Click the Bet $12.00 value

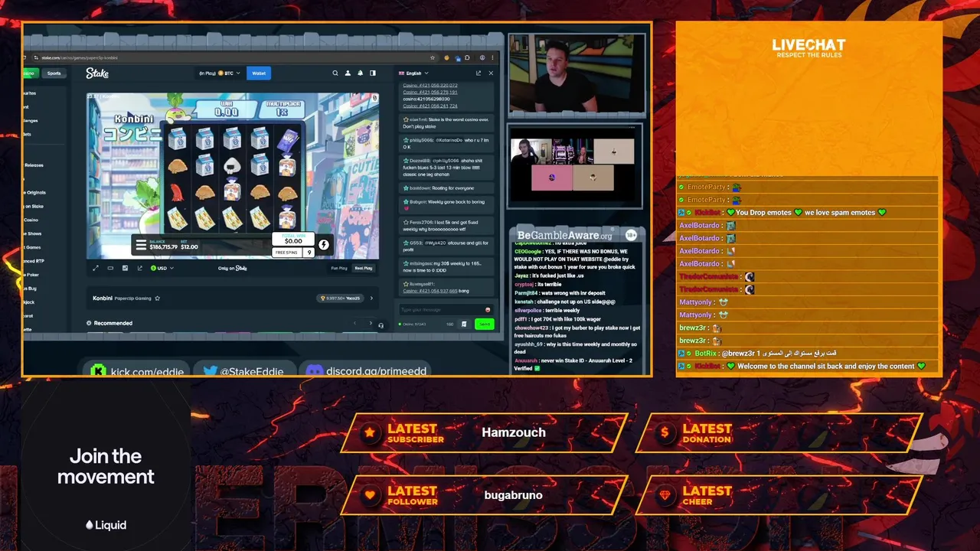pos(189,246)
